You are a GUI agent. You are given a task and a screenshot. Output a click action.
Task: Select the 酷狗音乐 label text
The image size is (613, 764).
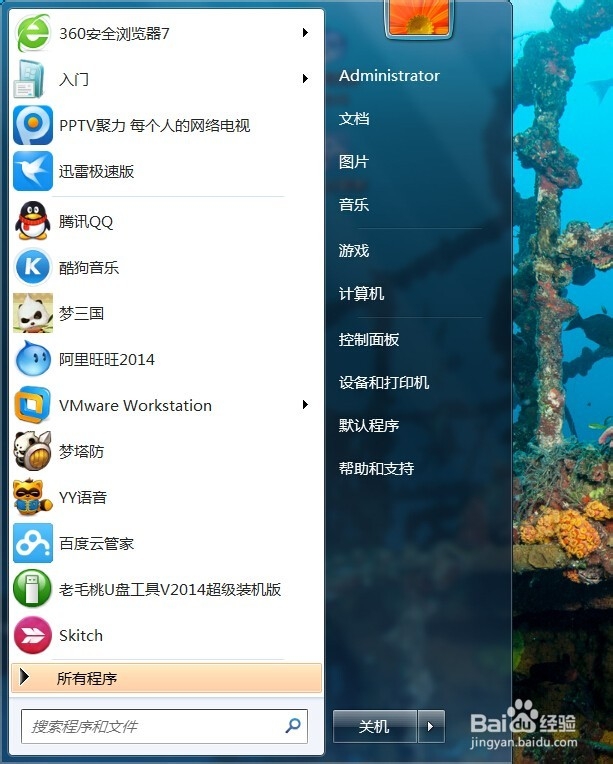tap(89, 267)
